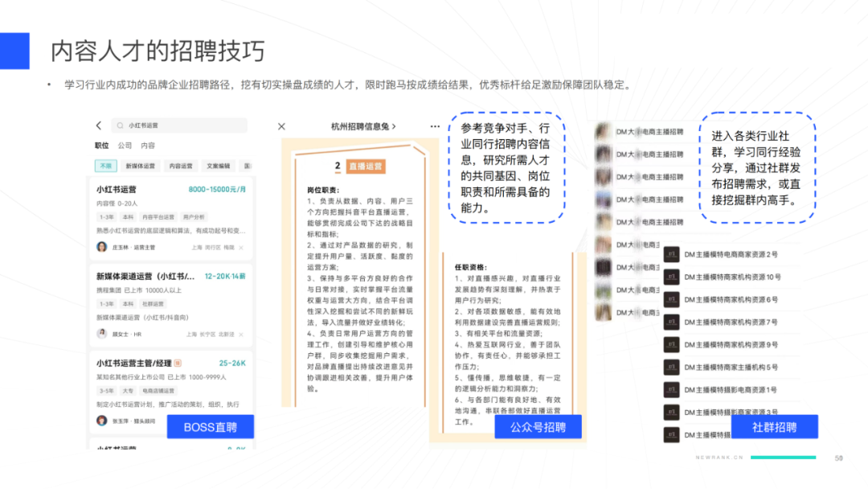Click the search box containing 小红书运营
This screenshot has height=489, width=868.
click(x=179, y=125)
